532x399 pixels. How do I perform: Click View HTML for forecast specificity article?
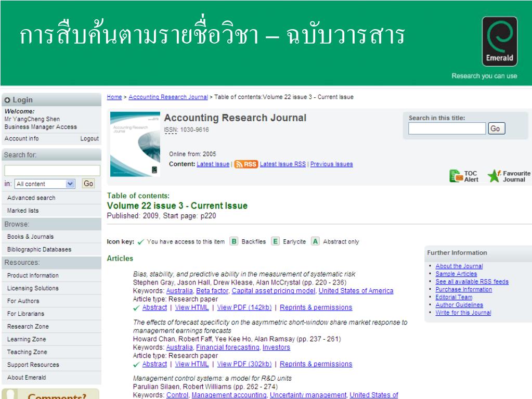tap(192, 364)
